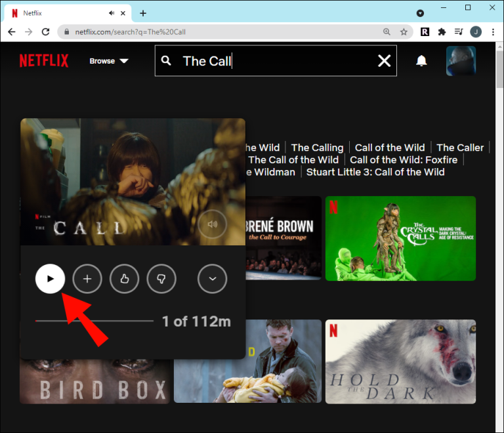Select 'Stuart Little 3: Call of the Wild'
The image size is (504, 433).
375,172
